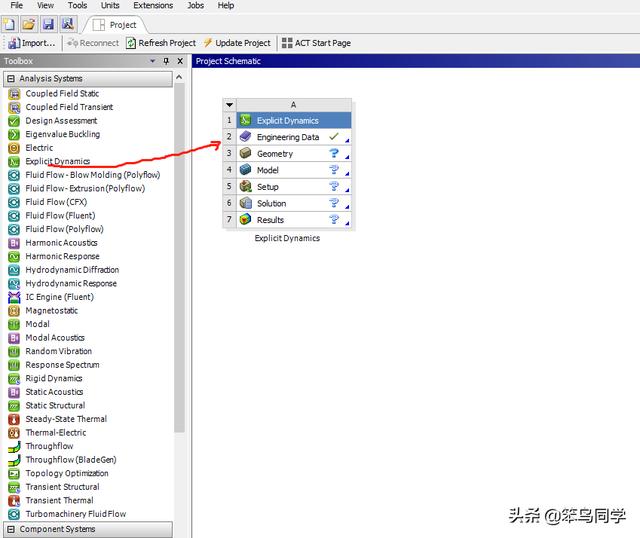Pick the Static Structural icon in Toolbox
Viewport: 640px width, 538px height.
(15, 406)
